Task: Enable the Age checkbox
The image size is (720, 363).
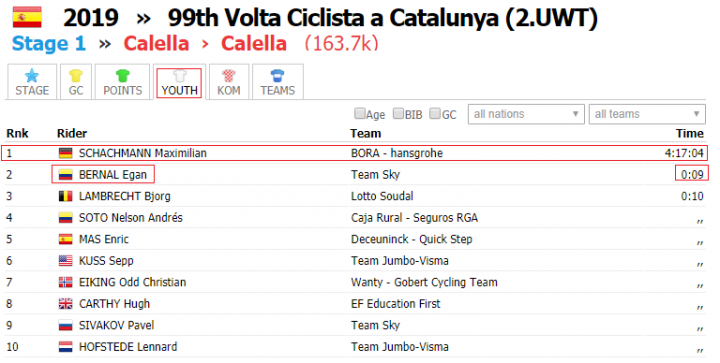Action: (360, 113)
